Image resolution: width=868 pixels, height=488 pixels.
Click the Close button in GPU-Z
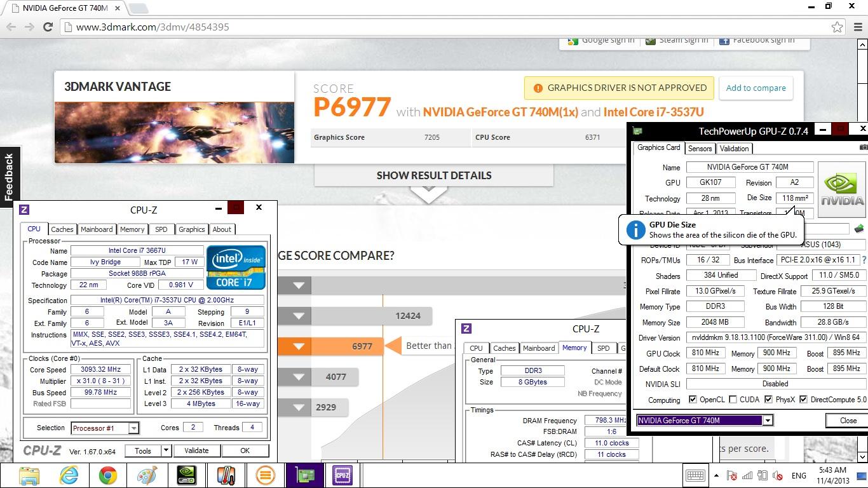[x=848, y=421]
